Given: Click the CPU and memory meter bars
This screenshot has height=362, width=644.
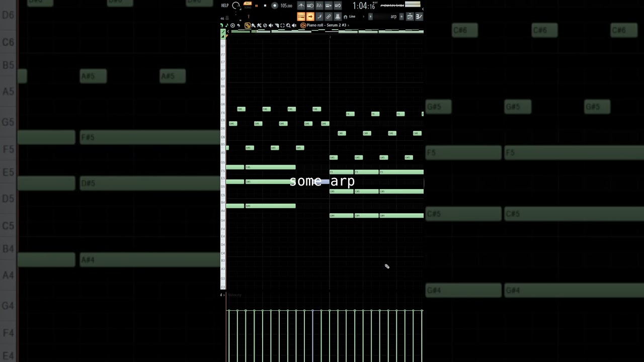Looking at the screenshot, I should coord(413,5).
